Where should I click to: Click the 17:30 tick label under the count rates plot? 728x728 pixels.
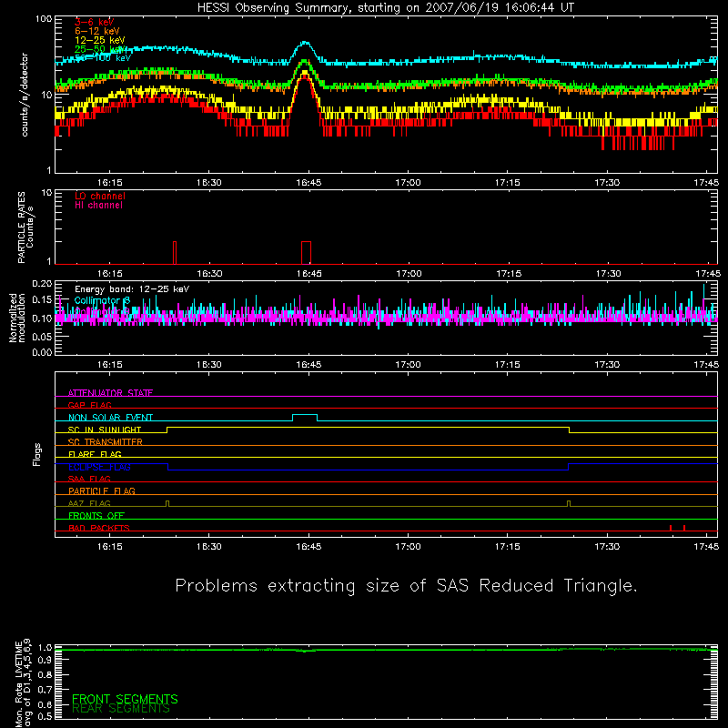(607, 183)
